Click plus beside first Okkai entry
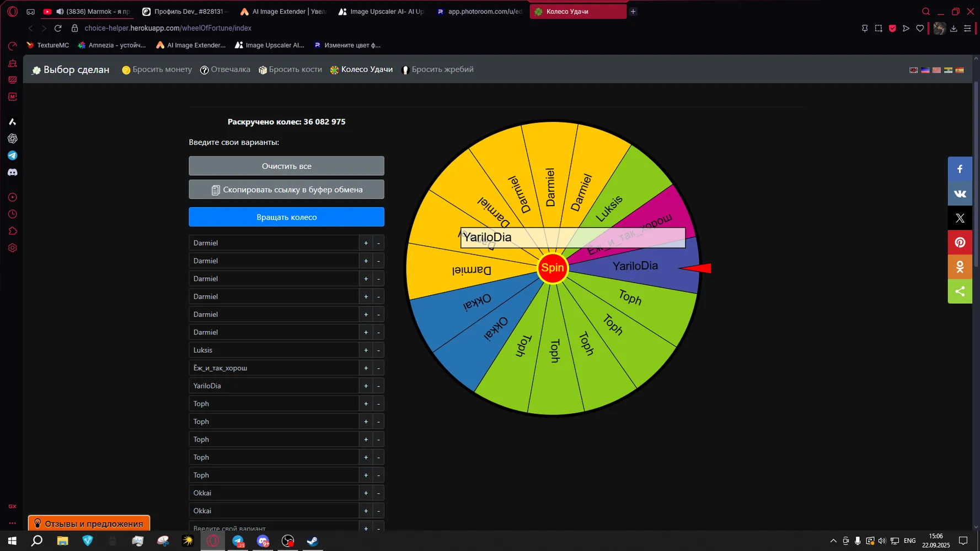The height and width of the screenshot is (551, 980). pyautogui.click(x=366, y=493)
